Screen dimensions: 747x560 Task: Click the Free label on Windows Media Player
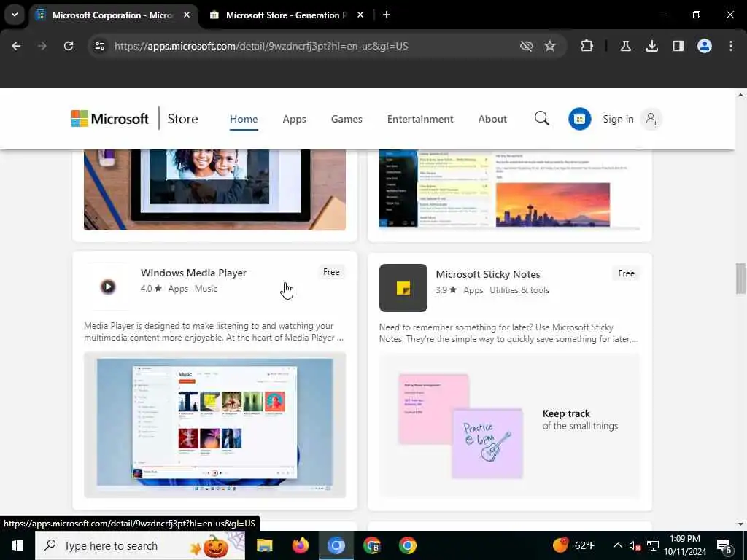click(x=331, y=272)
